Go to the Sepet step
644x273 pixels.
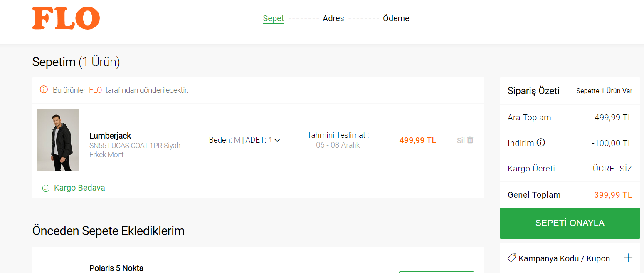coord(274,18)
